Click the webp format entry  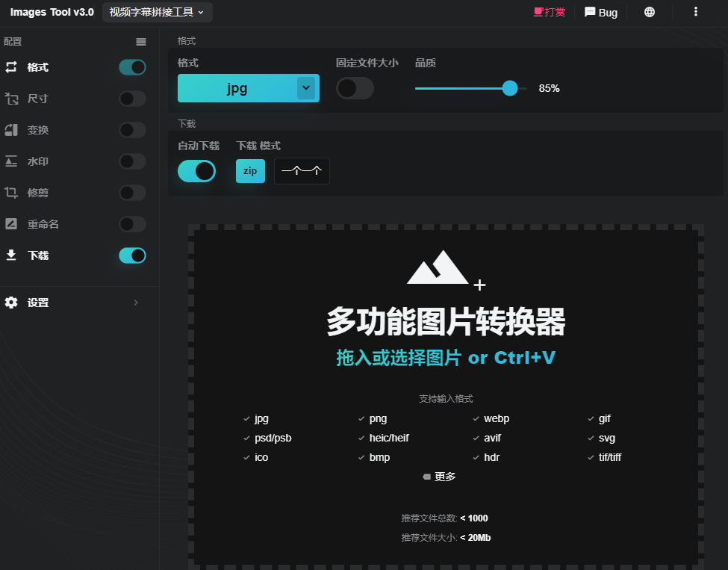(497, 418)
